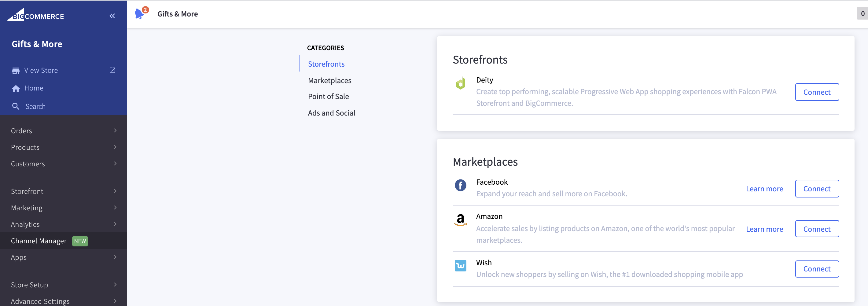Click the Deity channel name
Viewport: 868px width, 306px height.
tap(484, 80)
